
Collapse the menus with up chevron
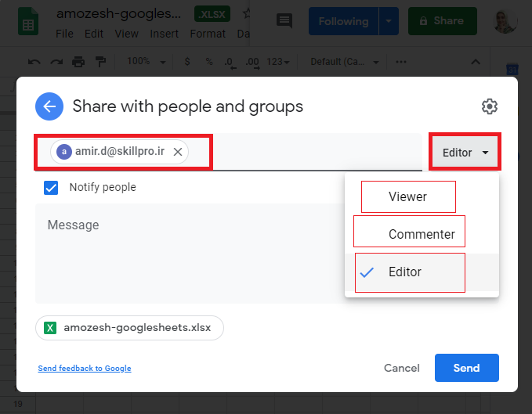tap(476, 62)
